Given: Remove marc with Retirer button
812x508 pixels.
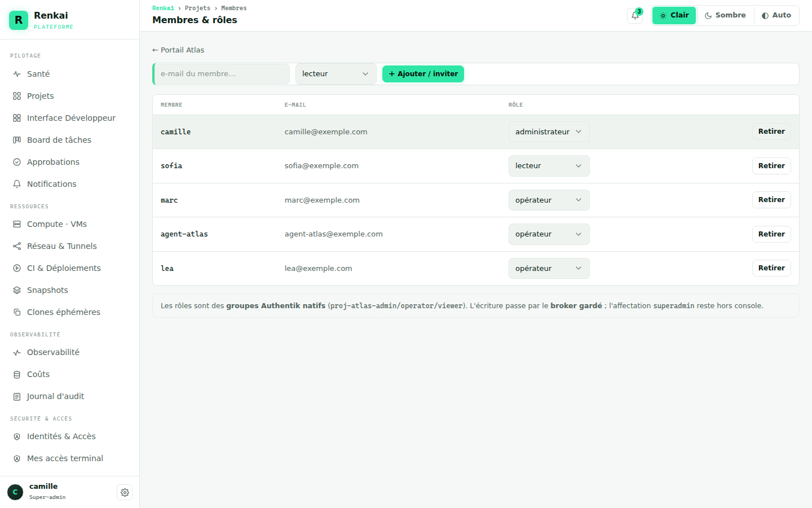Looking at the screenshot, I should (x=771, y=200).
